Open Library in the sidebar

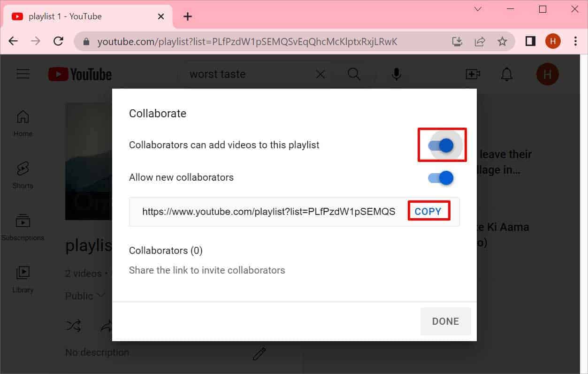[23, 280]
